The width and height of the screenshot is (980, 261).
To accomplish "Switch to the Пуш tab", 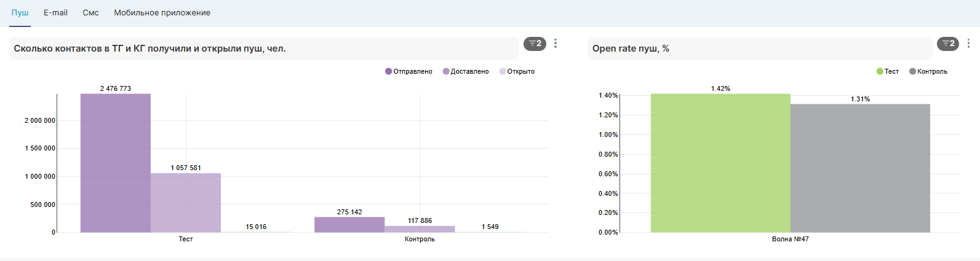I will click(20, 13).
